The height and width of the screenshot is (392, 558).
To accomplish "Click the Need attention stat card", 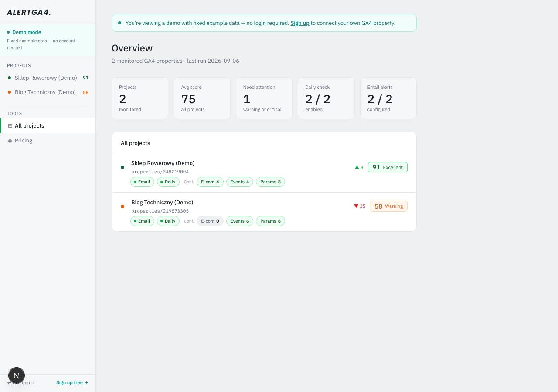I will (264, 98).
